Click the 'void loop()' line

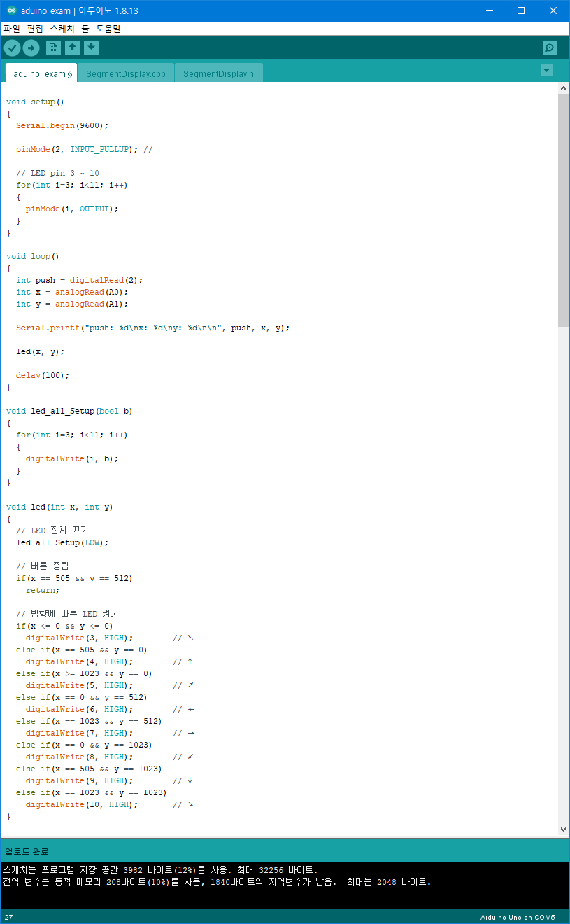click(x=33, y=256)
